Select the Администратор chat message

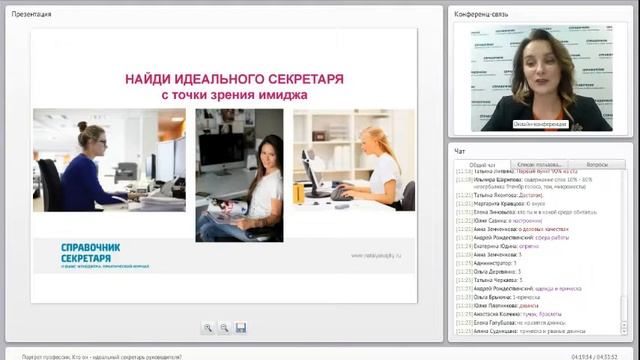[x=487, y=263]
